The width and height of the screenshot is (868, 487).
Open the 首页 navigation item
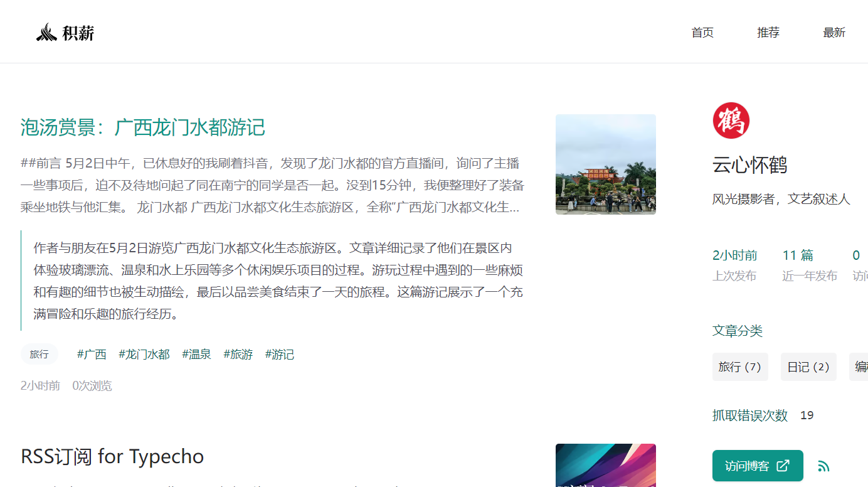(702, 32)
